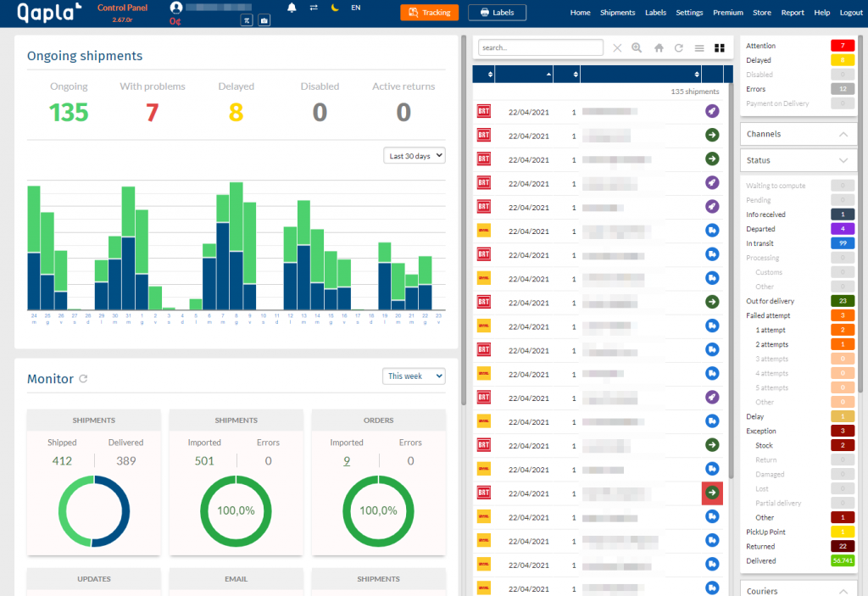The width and height of the screenshot is (868, 596).
Task: Click the Qapla' logo
Action: (48, 13)
